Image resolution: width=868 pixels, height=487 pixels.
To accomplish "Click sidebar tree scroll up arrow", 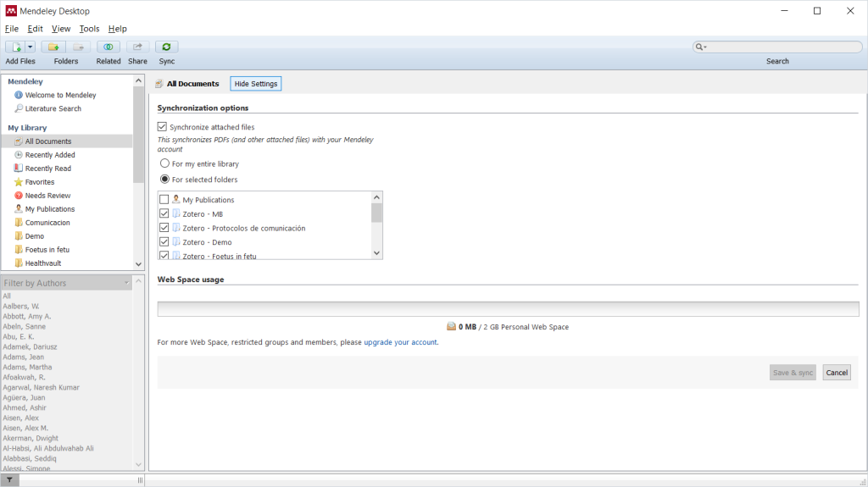I will click(x=138, y=80).
